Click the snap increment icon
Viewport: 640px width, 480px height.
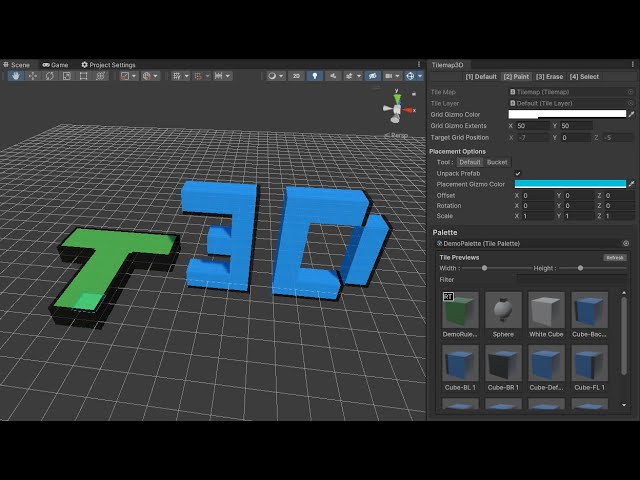pyautogui.click(x=219, y=76)
